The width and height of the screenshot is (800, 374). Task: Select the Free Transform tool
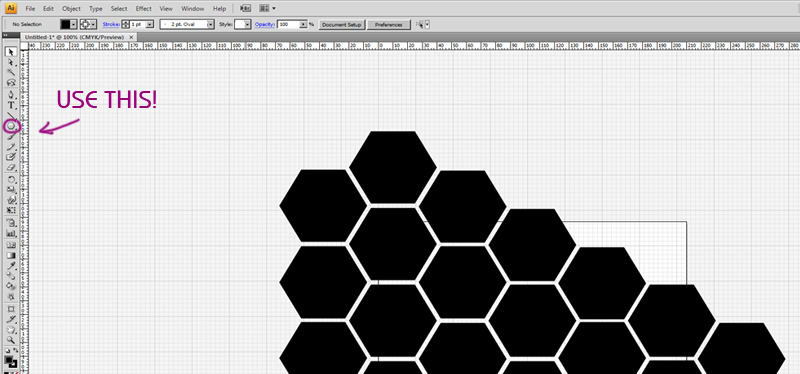coord(11,210)
